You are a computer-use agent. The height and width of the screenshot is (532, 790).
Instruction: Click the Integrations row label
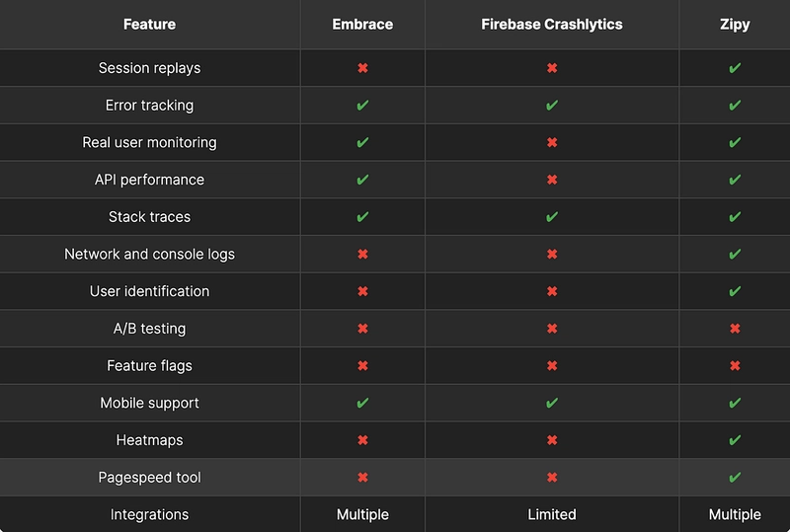click(x=150, y=514)
